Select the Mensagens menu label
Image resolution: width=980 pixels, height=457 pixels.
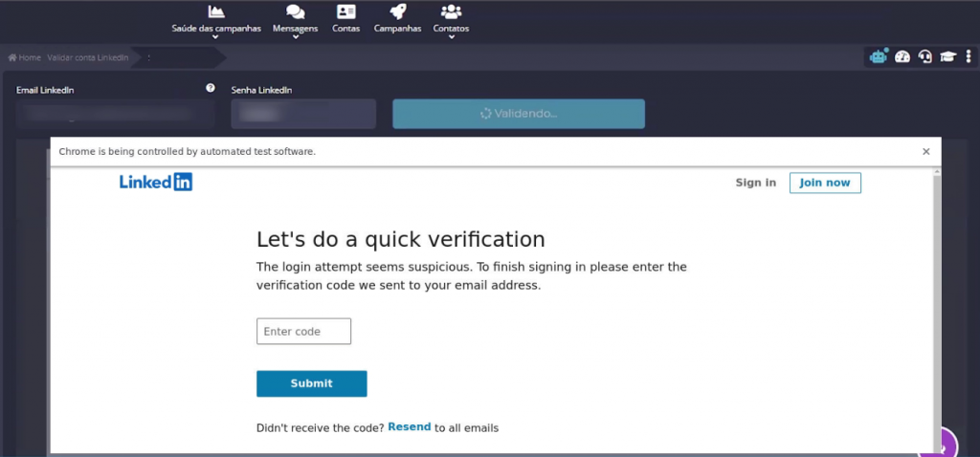(x=296, y=28)
